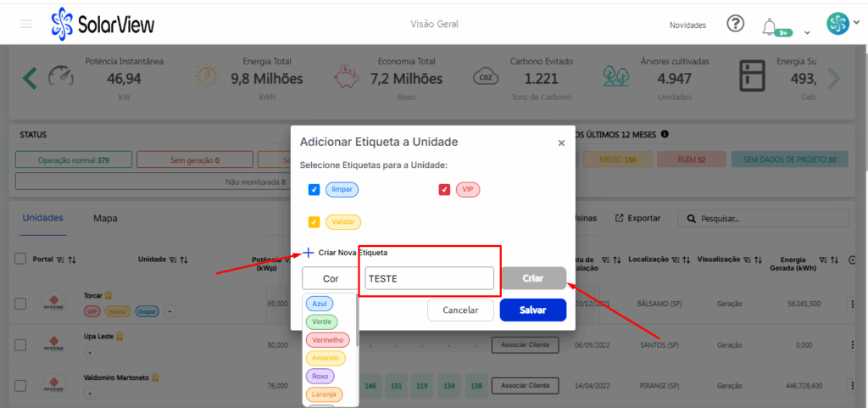This screenshot has width=868, height=408.
Task: Open options menu for Torcar row
Action: pyautogui.click(x=853, y=303)
